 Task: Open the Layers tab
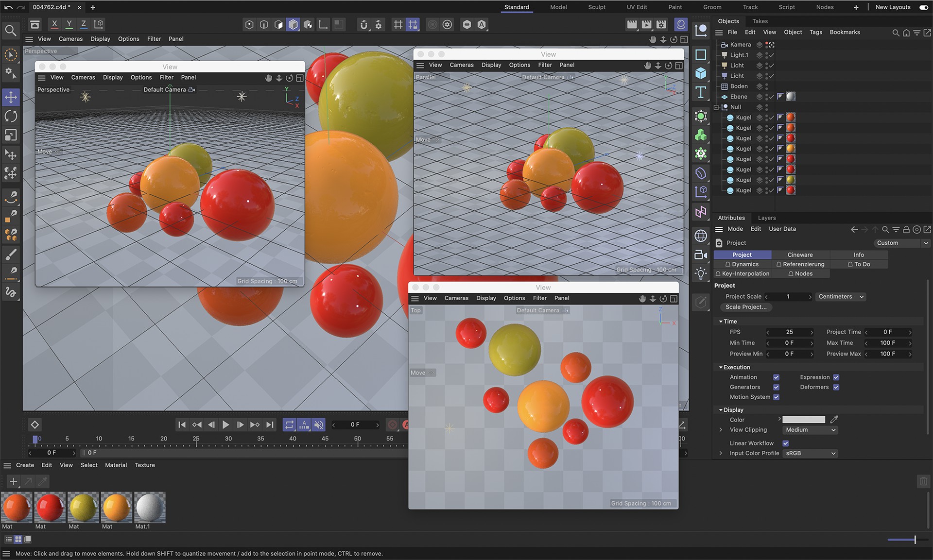point(767,218)
